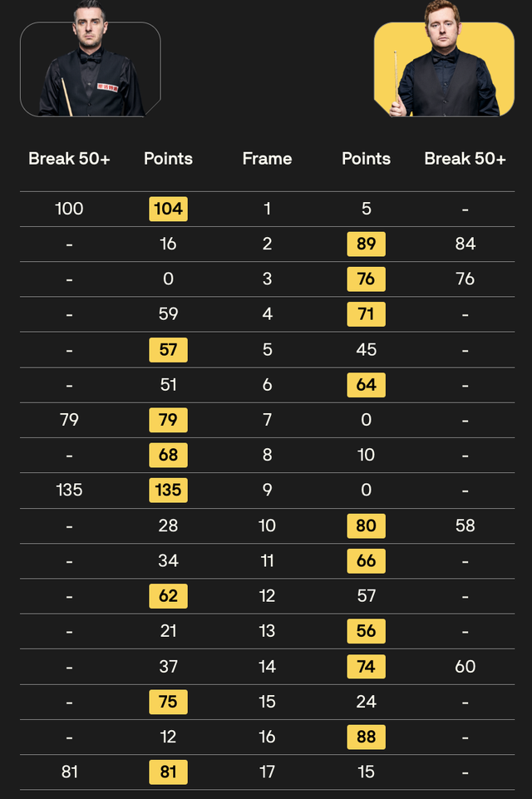The image size is (532, 799).
Task: Select the highlighted 135 points in frame 9
Action: point(168,491)
